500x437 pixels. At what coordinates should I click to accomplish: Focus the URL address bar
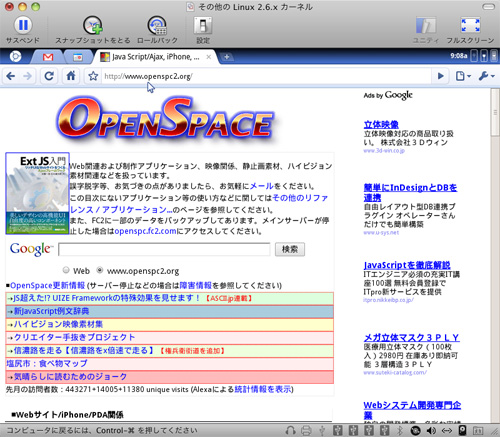click(x=265, y=76)
